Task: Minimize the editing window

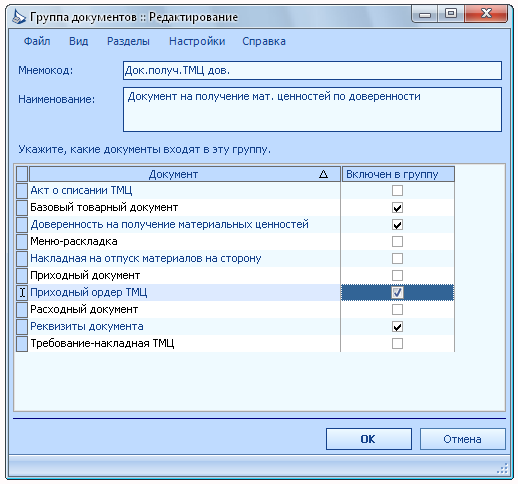Action: click(425, 14)
